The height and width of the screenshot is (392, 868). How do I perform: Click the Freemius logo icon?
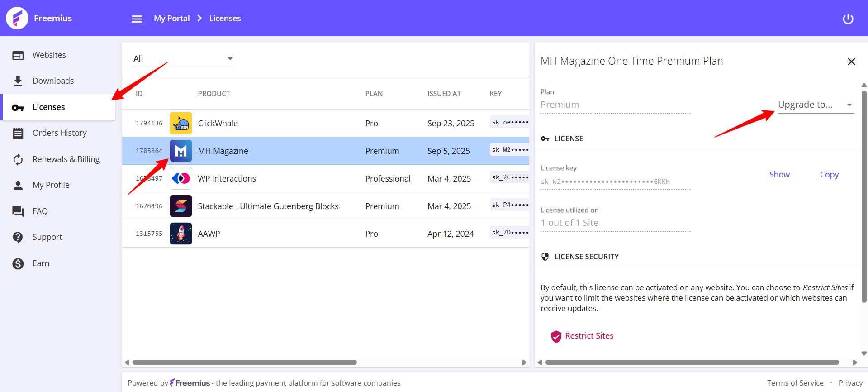tap(17, 18)
